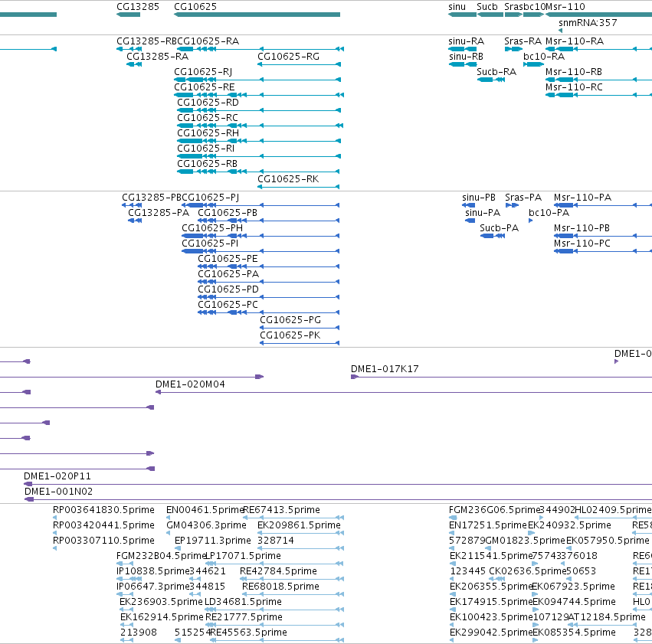Select the CG10625-PA protein label
The height and width of the screenshot is (644, 652).
(x=228, y=274)
